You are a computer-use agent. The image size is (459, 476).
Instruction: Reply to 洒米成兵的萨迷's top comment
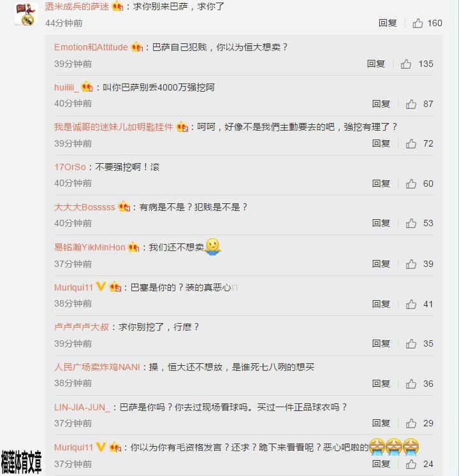(388, 23)
